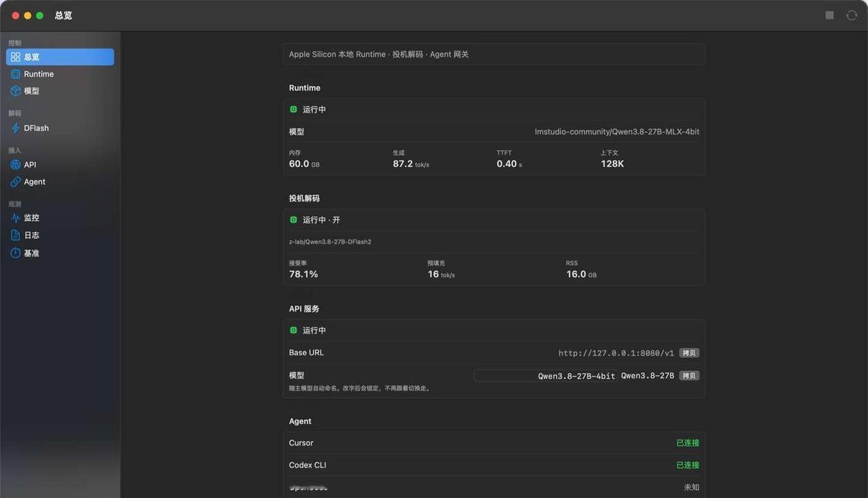Click the green status indicator under 投机解码

coord(294,220)
